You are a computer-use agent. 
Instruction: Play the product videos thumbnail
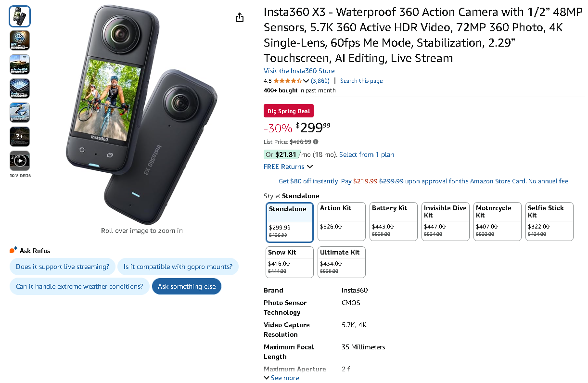(20, 161)
